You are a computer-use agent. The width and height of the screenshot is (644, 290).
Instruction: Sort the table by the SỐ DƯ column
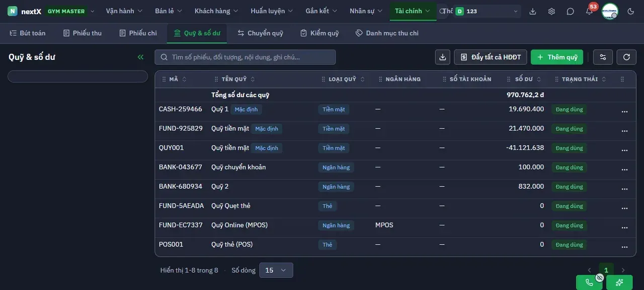pos(528,79)
